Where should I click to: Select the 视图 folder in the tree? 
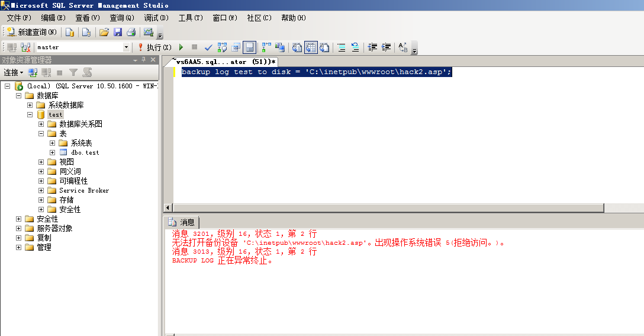66,162
